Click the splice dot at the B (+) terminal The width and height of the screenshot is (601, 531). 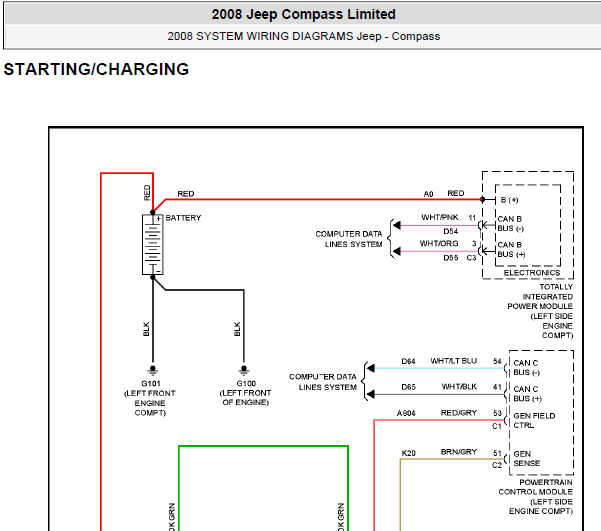click(483, 199)
